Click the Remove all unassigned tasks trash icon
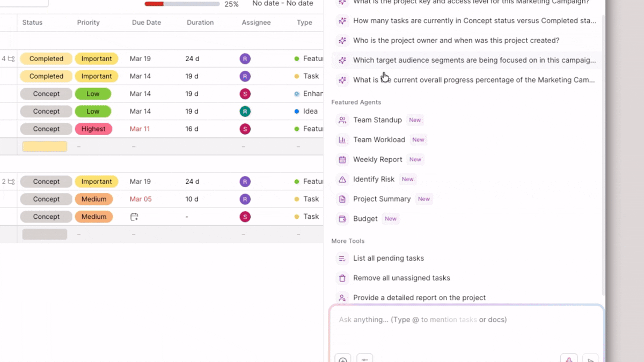 click(x=342, y=278)
